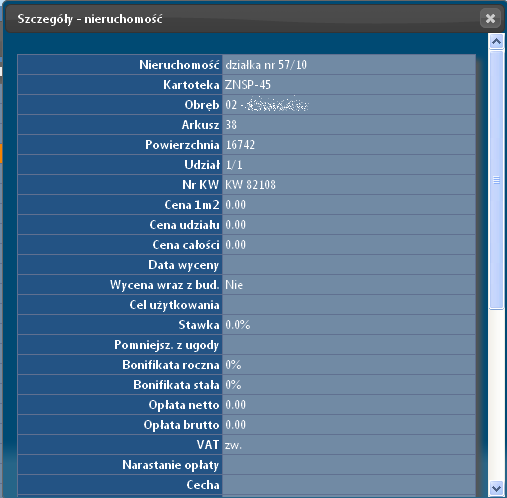Click the Udział value 1/1
The image size is (507, 498).
pyautogui.click(x=234, y=165)
